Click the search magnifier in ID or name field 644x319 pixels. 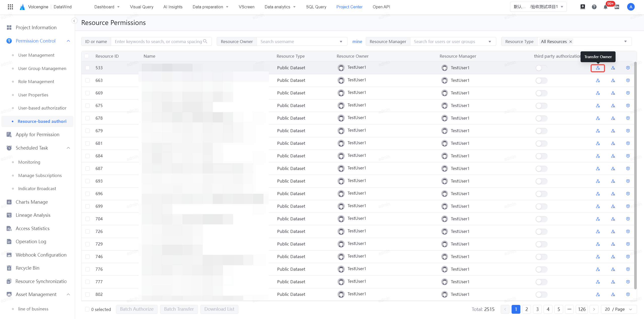[x=205, y=41]
